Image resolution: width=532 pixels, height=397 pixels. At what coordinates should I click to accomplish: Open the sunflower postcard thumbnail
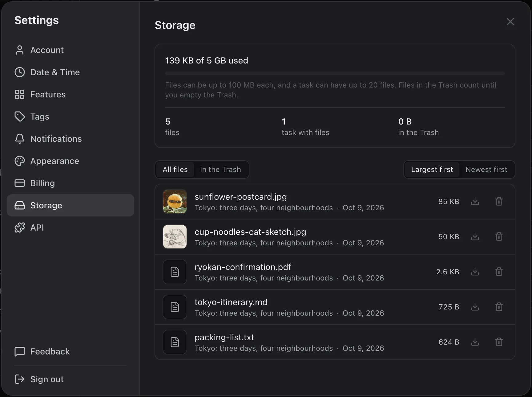(175, 202)
